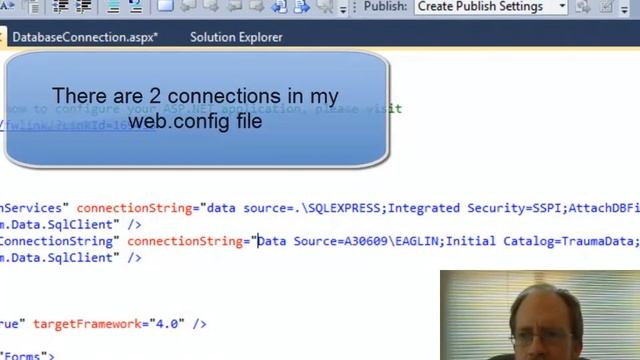
Task: Click the targetFramework attribute
Action: point(87,324)
